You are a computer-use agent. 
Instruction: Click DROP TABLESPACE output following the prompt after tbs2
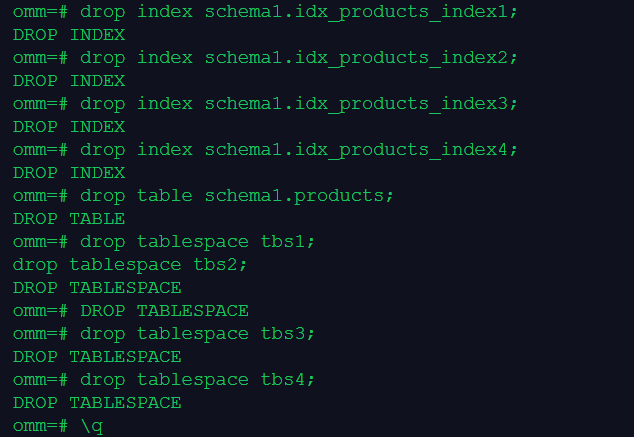pos(165,311)
